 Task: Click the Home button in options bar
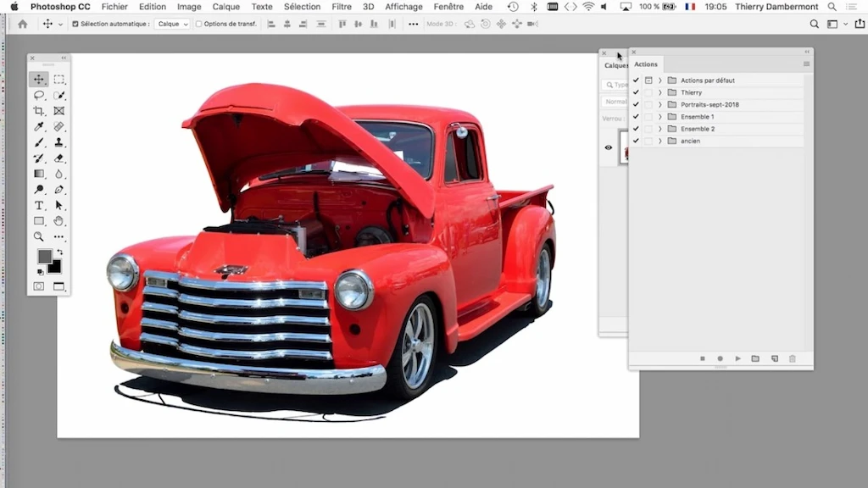[x=23, y=24]
